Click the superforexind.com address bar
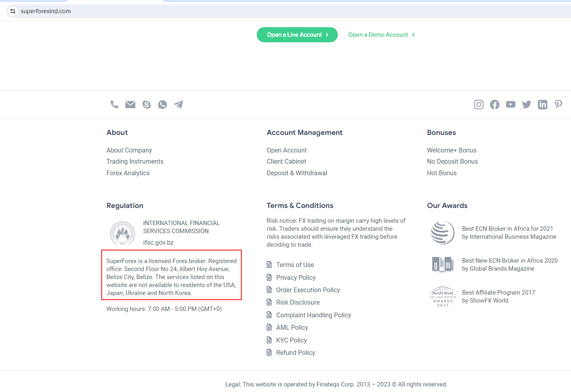Screen dimensions: 571x392 289,11
